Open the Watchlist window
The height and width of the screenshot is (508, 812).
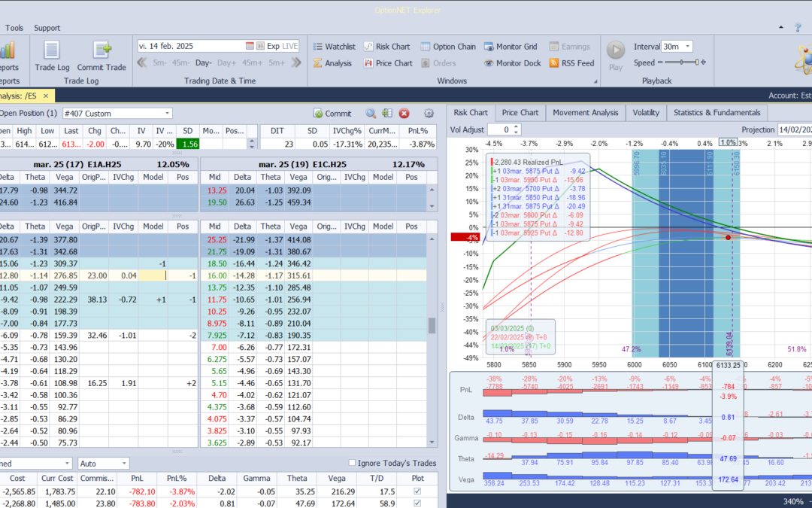334,47
